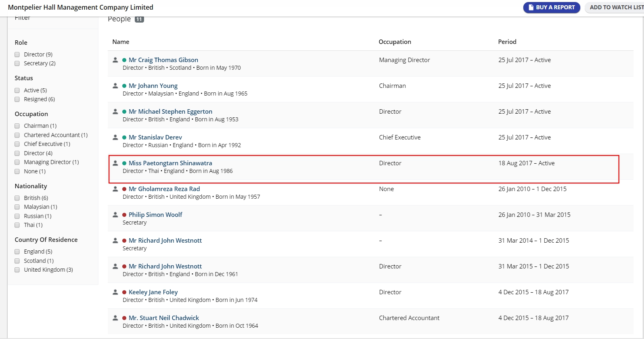This screenshot has width=644, height=339.
Task: Check the Thai nationality filter
Action: pos(17,225)
